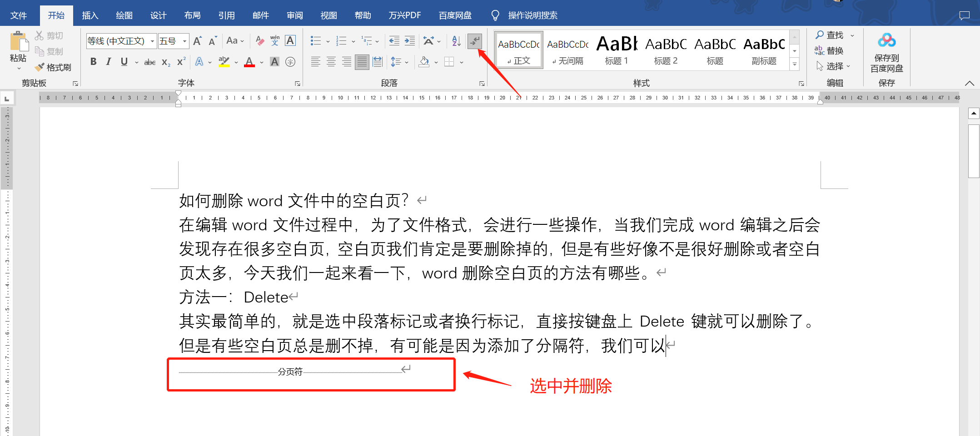The height and width of the screenshot is (436, 980).
Task: Clear all formatting with the eraser icon
Action: pyautogui.click(x=259, y=40)
